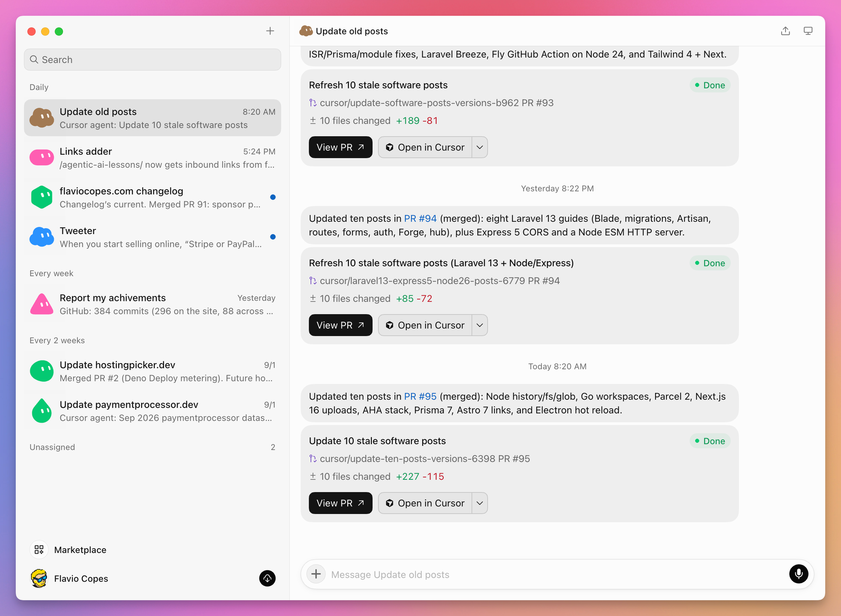Open Update paymentprocessor.dev agent
The image size is (841, 616).
pyautogui.click(x=152, y=411)
